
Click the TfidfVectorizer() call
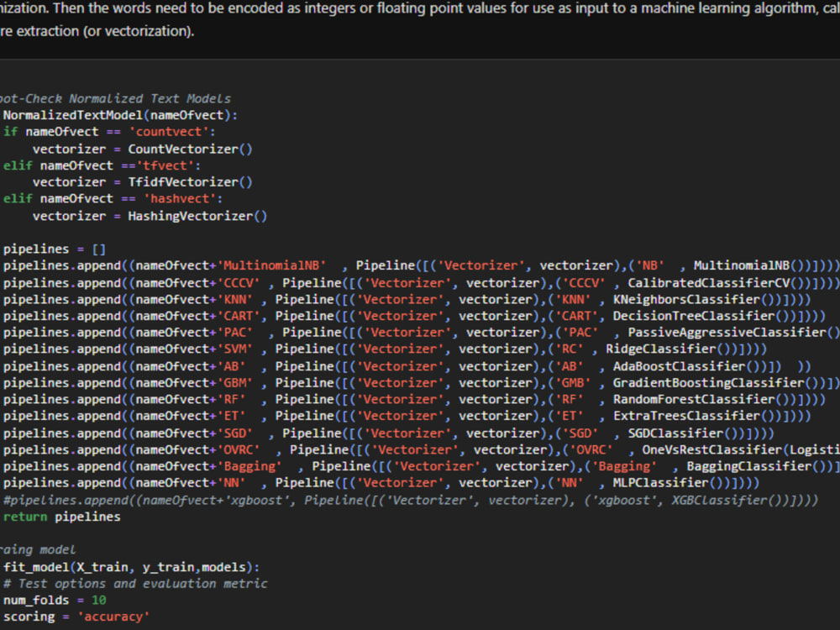coord(190,182)
